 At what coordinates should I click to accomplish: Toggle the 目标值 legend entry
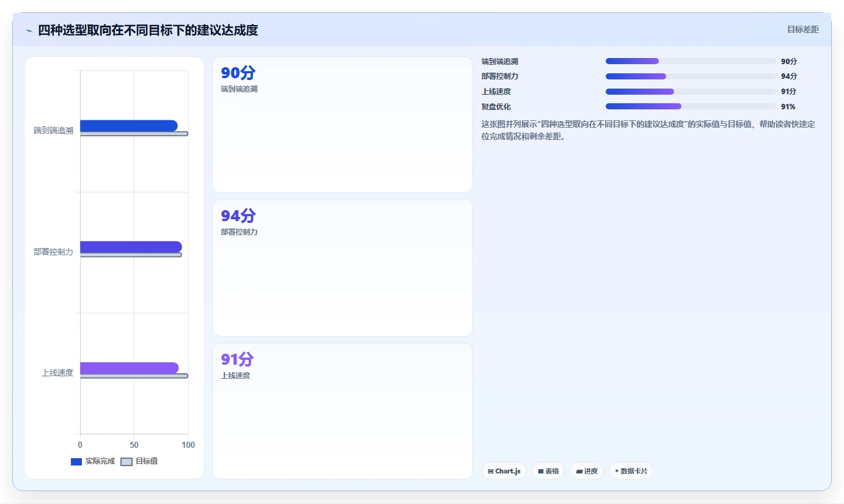[139, 461]
